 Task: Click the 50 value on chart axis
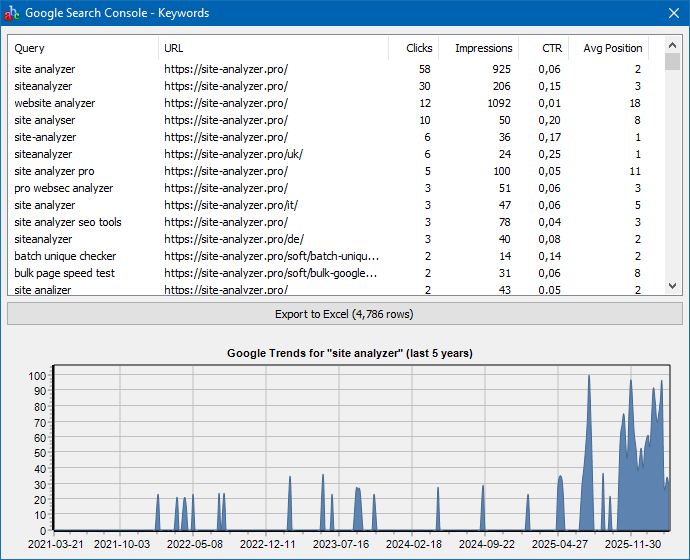click(x=40, y=453)
